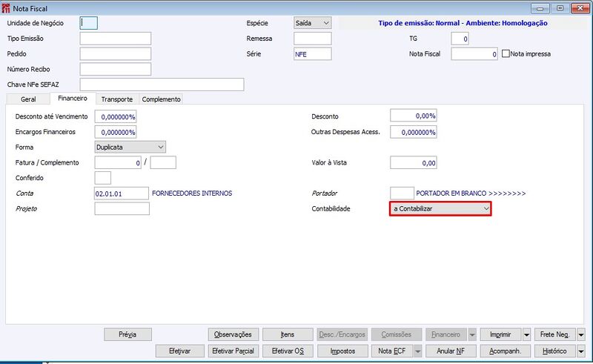This screenshot has height=364, width=593.
Task: Click the Frete Neg. button
Action: (554, 334)
